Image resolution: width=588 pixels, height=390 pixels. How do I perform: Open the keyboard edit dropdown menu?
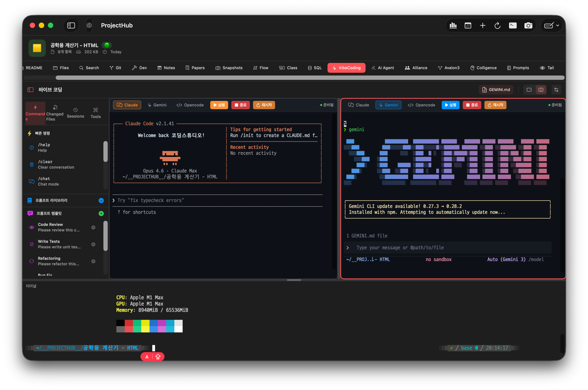click(x=551, y=26)
